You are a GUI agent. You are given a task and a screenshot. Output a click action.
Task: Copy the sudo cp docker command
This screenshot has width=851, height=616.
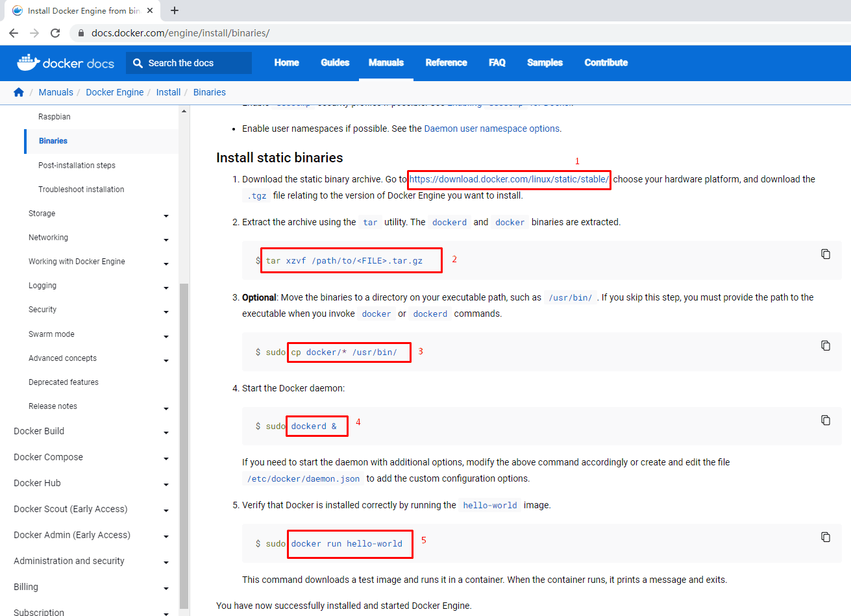(x=826, y=345)
